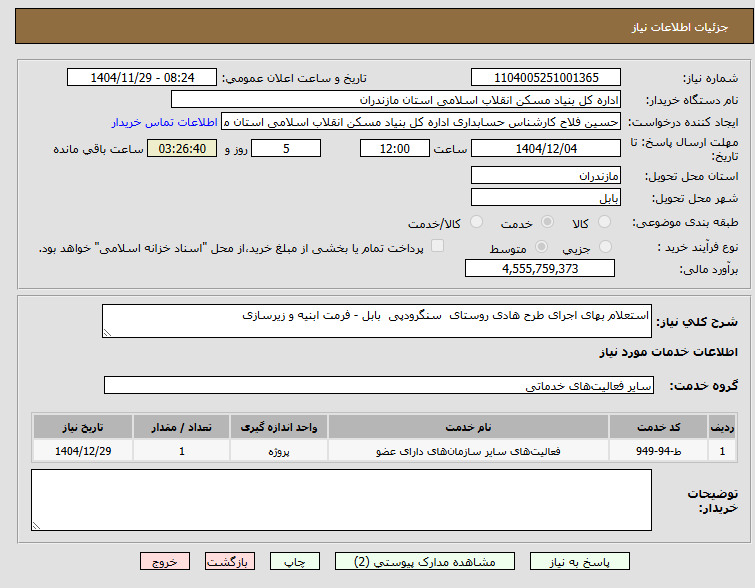The width and height of the screenshot is (755, 588).
Task: Click the تعداد / مقدار column header
Action: pyautogui.click(x=182, y=427)
